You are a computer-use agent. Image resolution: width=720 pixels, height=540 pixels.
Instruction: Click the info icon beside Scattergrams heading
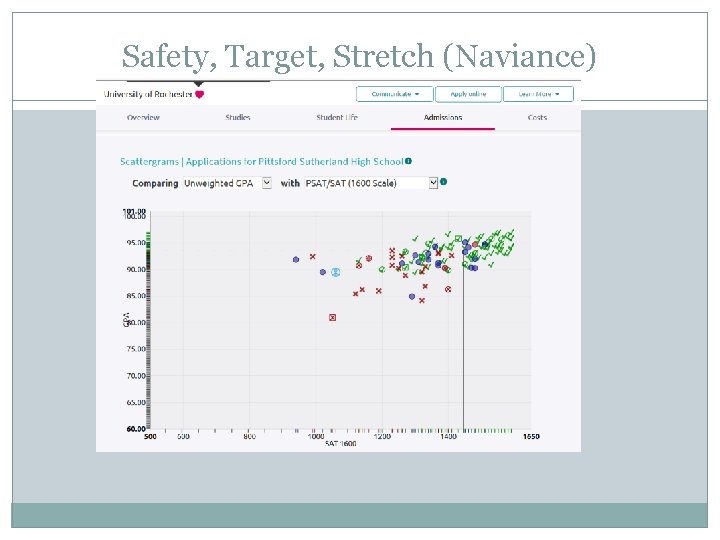coord(408,161)
